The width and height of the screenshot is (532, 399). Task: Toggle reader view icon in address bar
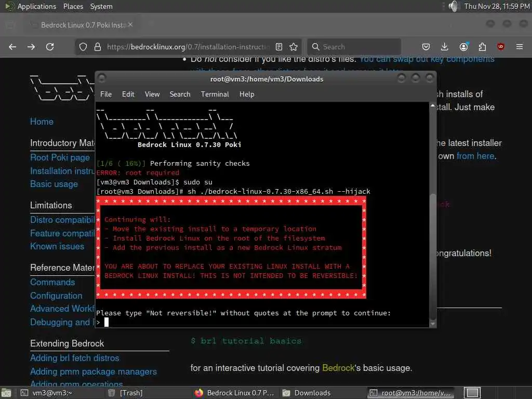click(279, 47)
